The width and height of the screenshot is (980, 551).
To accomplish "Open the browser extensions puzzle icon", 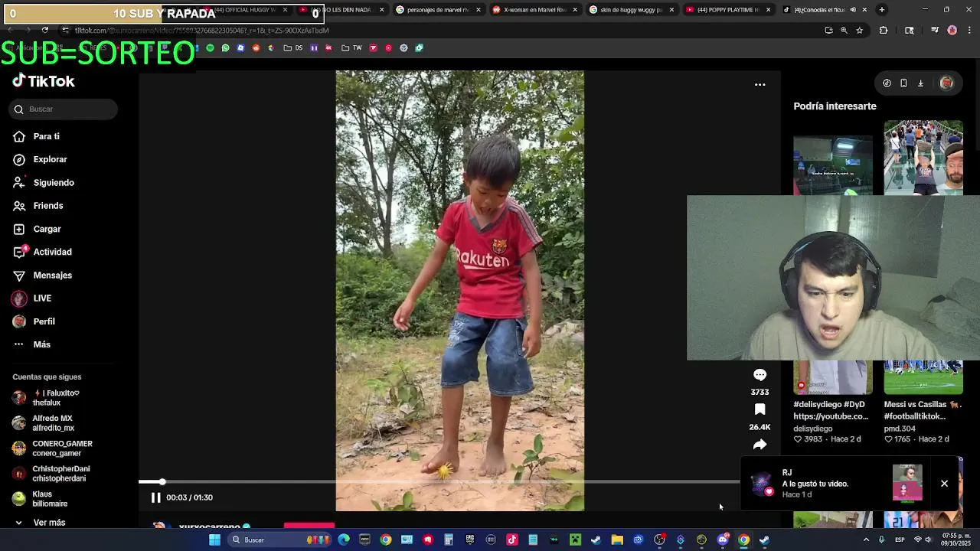I will [x=884, y=31].
